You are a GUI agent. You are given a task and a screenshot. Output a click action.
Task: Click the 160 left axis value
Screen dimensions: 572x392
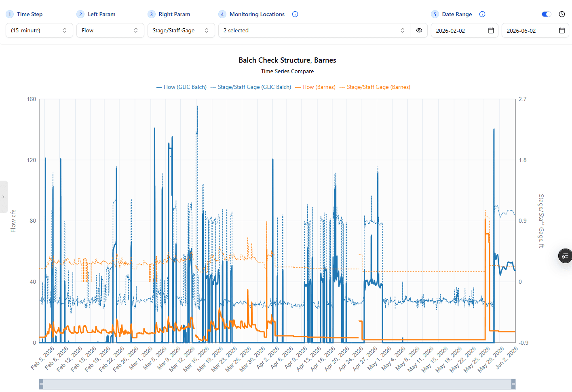(x=32, y=99)
